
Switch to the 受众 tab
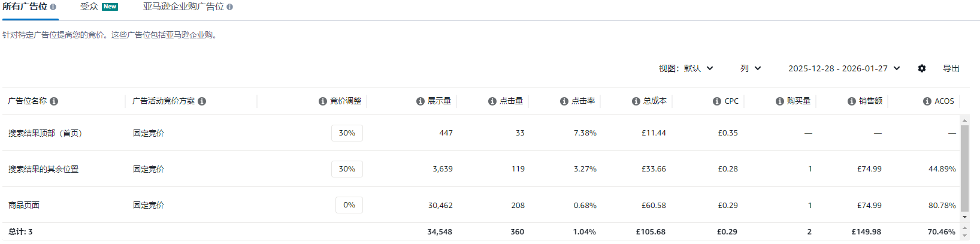coord(89,7)
